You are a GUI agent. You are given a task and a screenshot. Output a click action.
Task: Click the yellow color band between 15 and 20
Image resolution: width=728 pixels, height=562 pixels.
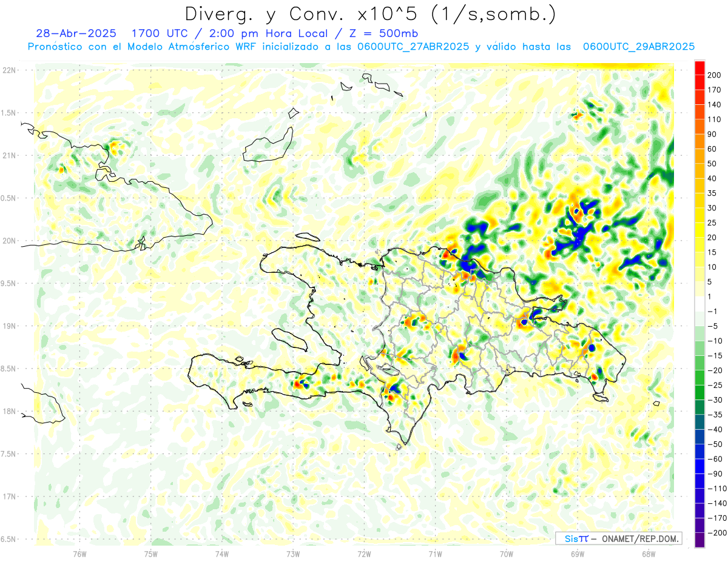click(699, 245)
